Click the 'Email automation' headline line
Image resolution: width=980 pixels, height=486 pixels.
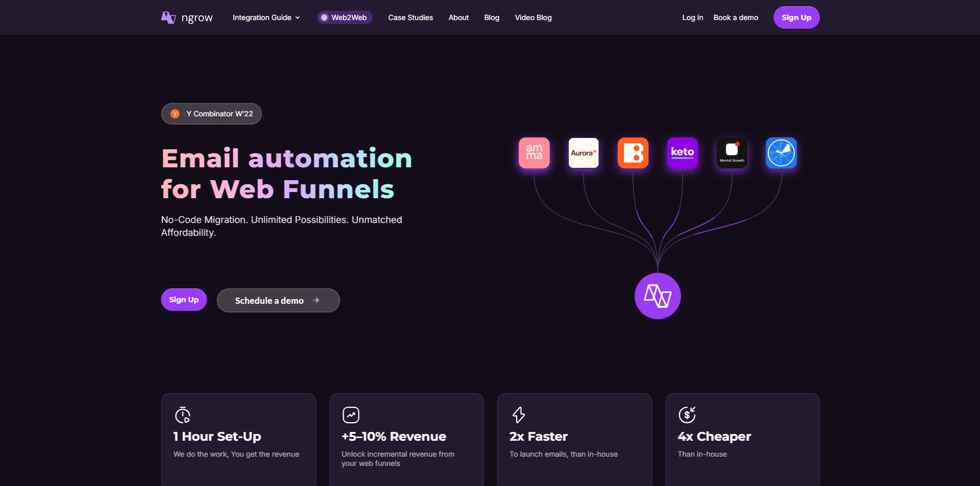[287, 158]
